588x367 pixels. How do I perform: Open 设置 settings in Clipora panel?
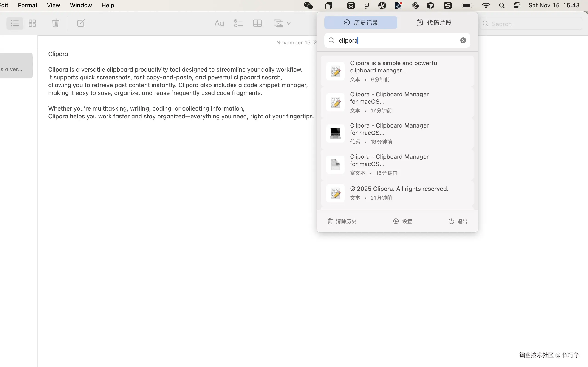403,221
